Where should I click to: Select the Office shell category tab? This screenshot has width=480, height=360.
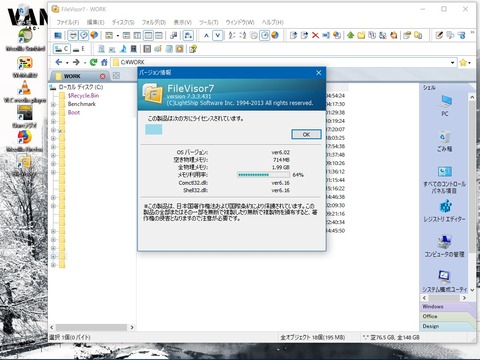pos(447,316)
